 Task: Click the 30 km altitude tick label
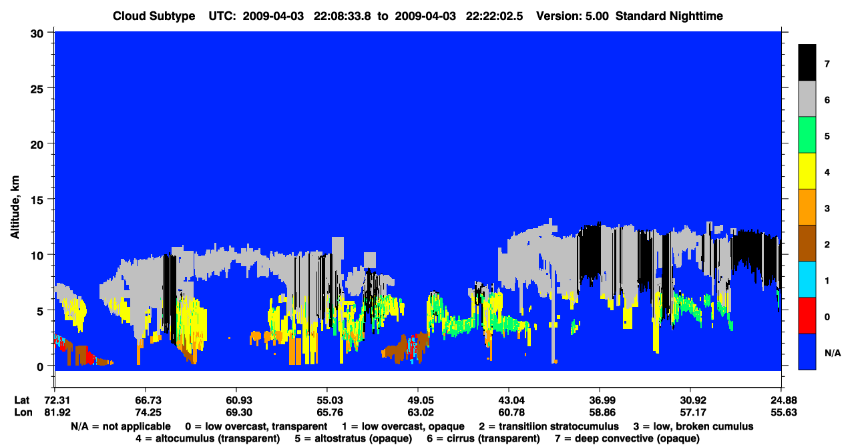coord(39,33)
